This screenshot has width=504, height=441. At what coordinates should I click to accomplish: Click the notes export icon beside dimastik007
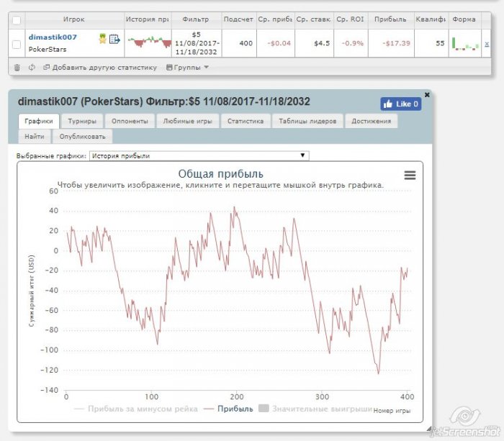[x=114, y=39]
